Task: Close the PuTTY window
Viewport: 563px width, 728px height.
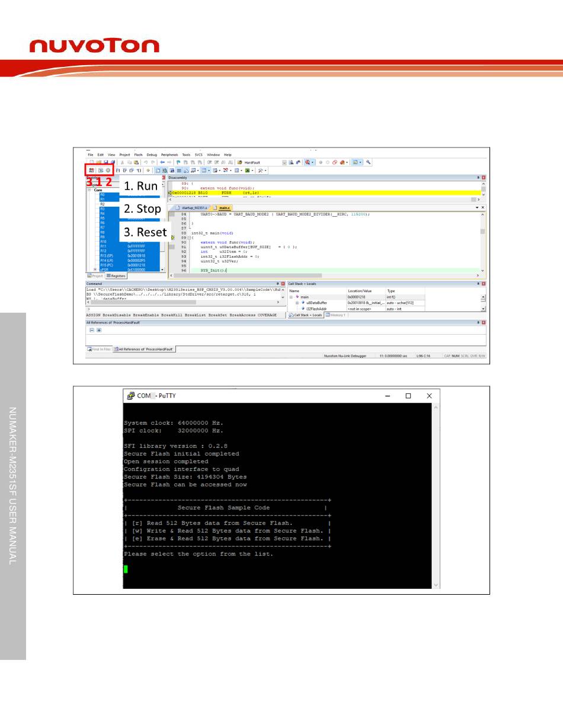Action: tap(429, 396)
